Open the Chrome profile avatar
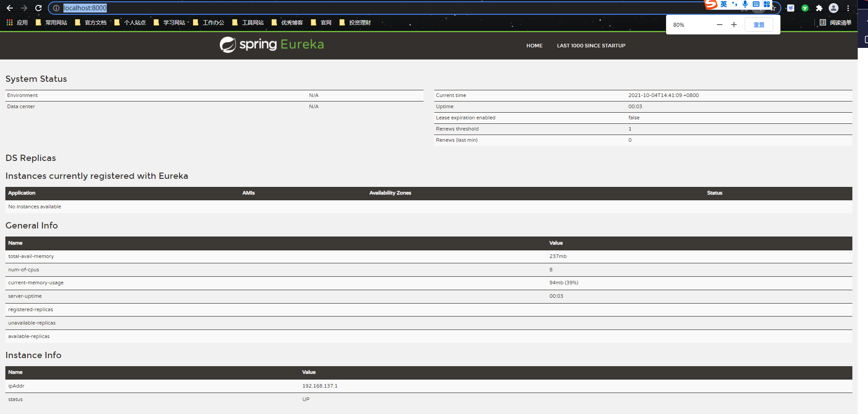868x414 pixels. click(x=834, y=8)
